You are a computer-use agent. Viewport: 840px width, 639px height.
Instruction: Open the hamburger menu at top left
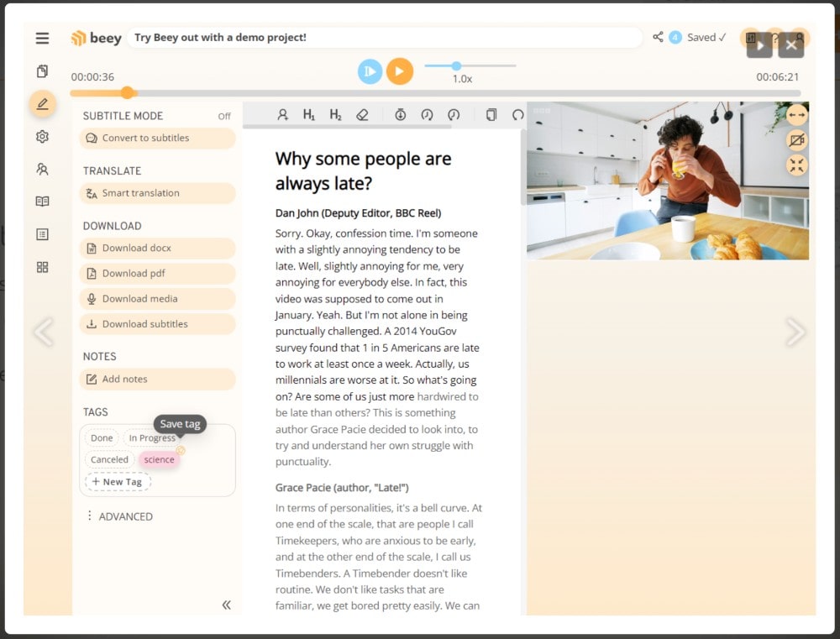tap(42, 38)
